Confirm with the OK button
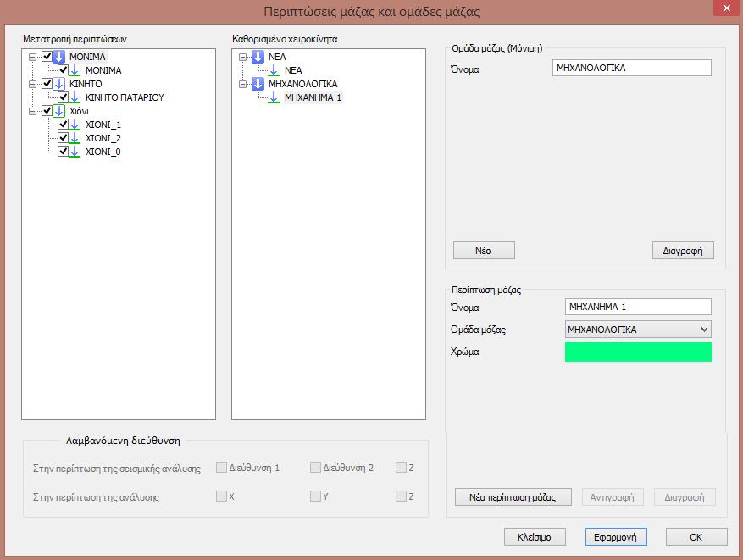This screenshot has width=743, height=560. pyautogui.click(x=696, y=537)
